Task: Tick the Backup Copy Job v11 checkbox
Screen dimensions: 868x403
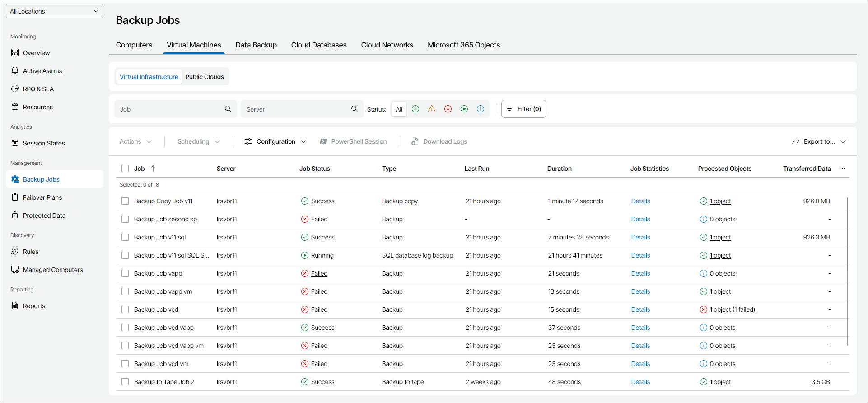Action: [125, 201]
